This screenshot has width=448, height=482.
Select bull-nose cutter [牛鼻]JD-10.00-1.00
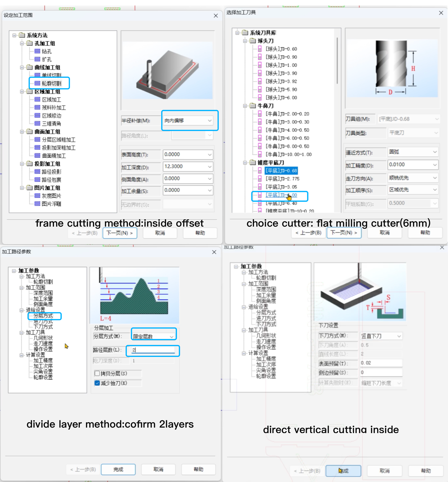point(288,154)
